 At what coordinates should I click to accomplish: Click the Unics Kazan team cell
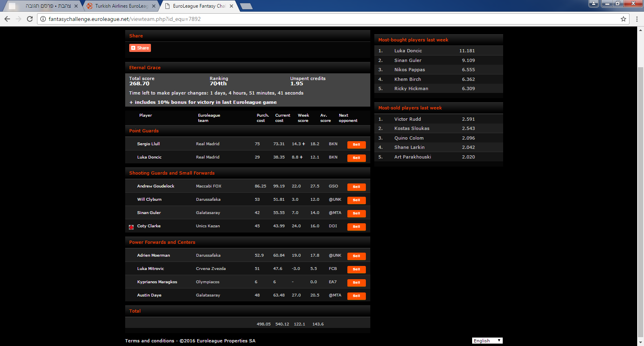tap(208, 226)
